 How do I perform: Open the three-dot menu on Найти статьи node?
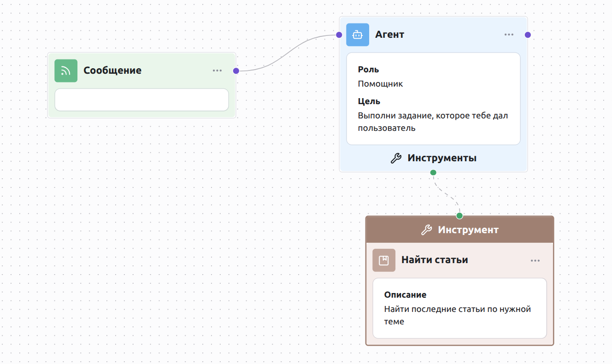(535, 260)
